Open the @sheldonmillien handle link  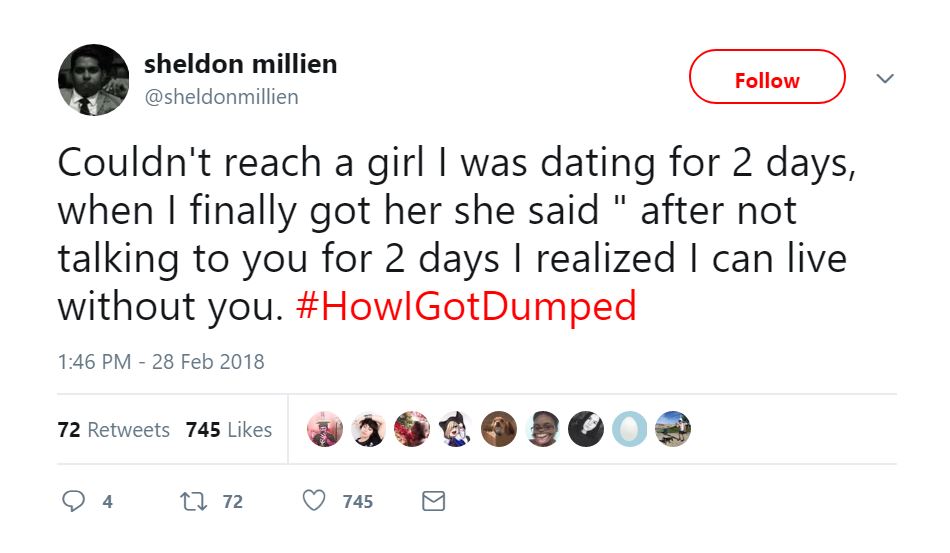coord(221,97)
